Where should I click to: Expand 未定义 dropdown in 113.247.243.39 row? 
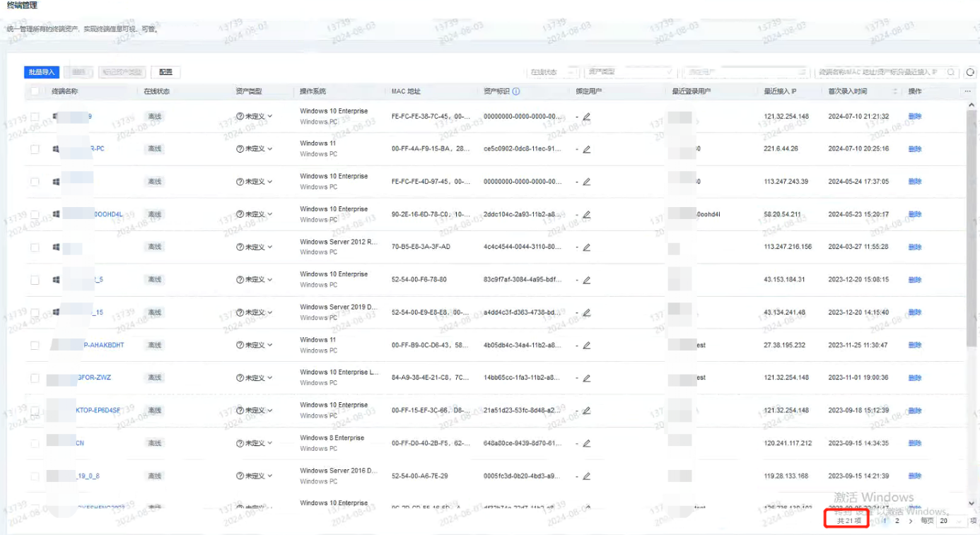[x=255, y=182]
